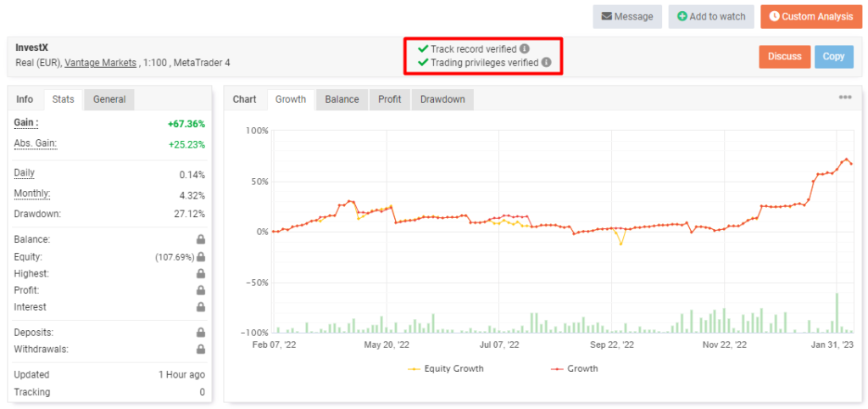The height and width of the screenshot is (409, 868).
Task: Click the tallest green volume bar near Jan 31
Action: [x=837, y=312]
